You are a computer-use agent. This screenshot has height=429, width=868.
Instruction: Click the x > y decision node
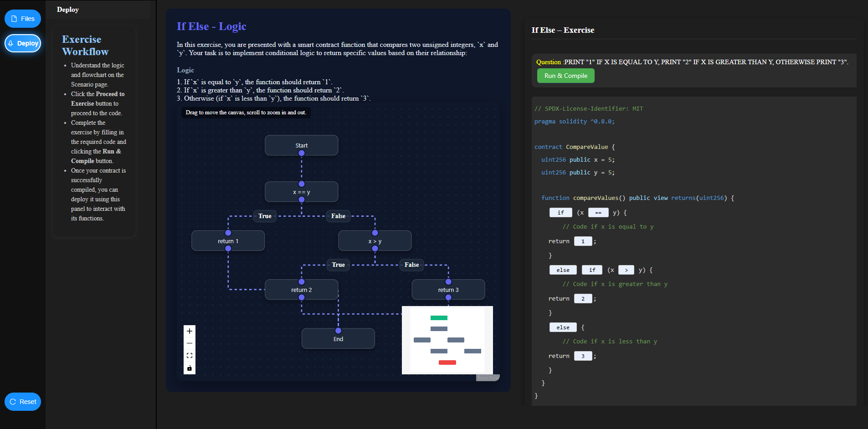tap(375, 240)
